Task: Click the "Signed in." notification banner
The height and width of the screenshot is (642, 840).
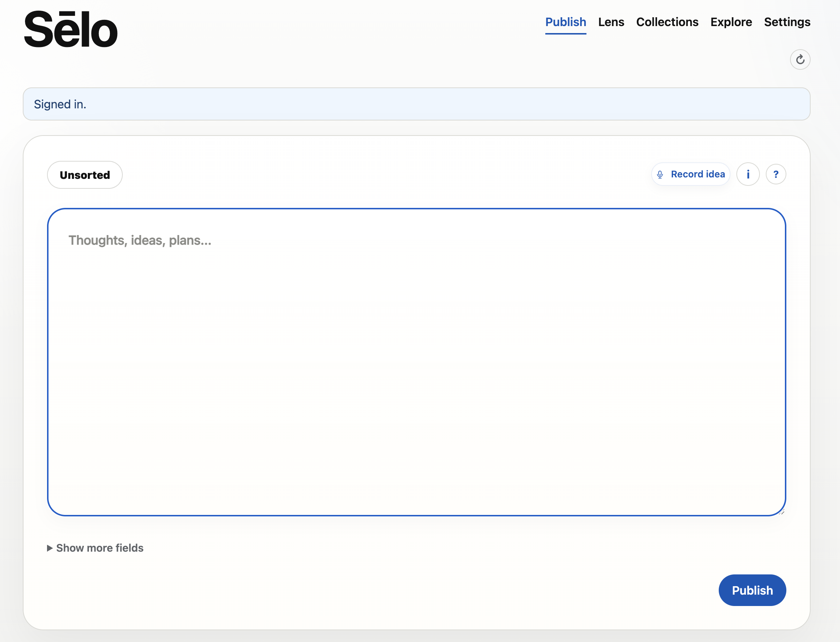Action: [416, 104]
